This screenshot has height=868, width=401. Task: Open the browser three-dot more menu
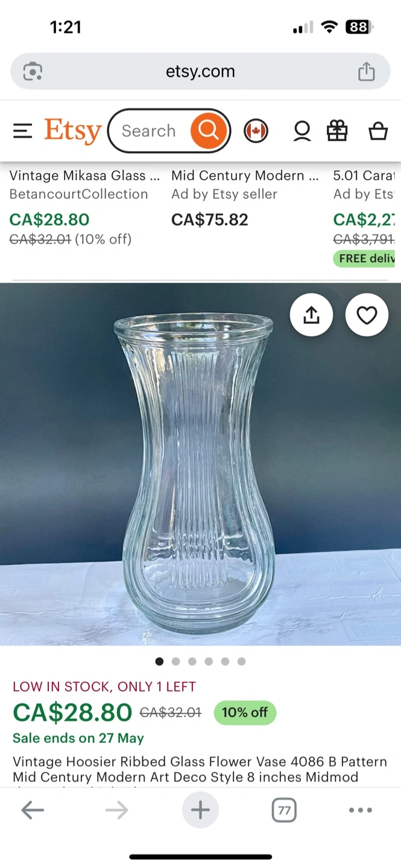tap(361, 811)
